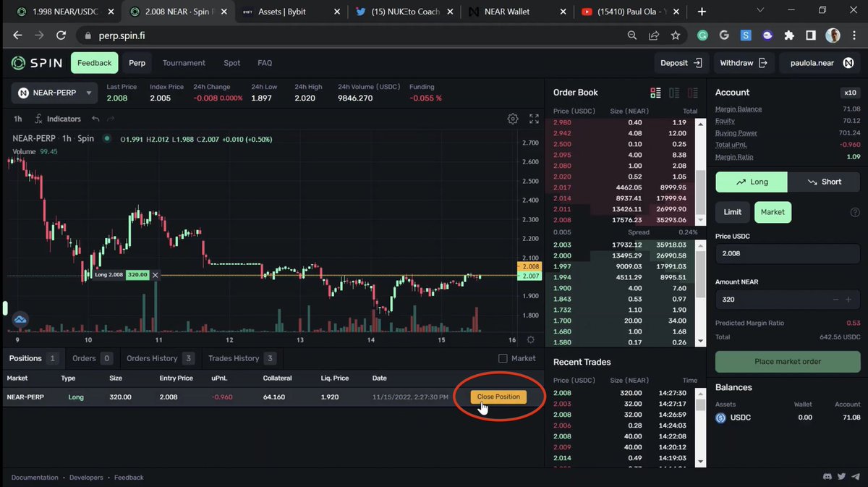Open the time axis settings gear below chart
Viewport: 868px width, 487px height.
click(531, 340)
